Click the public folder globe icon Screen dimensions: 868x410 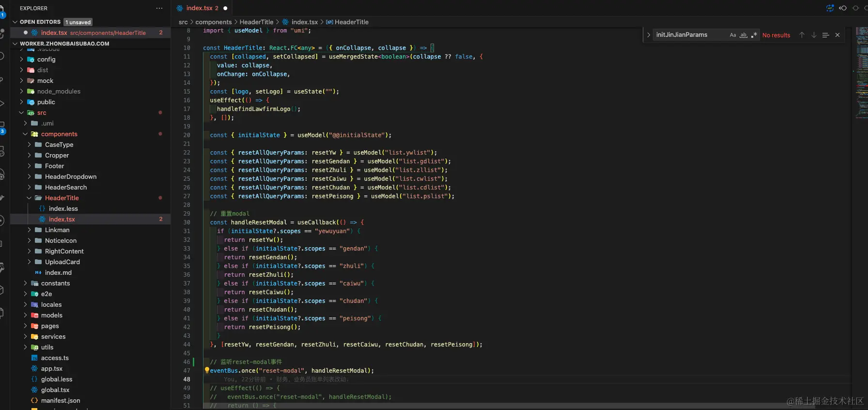(x=31, y=102)
